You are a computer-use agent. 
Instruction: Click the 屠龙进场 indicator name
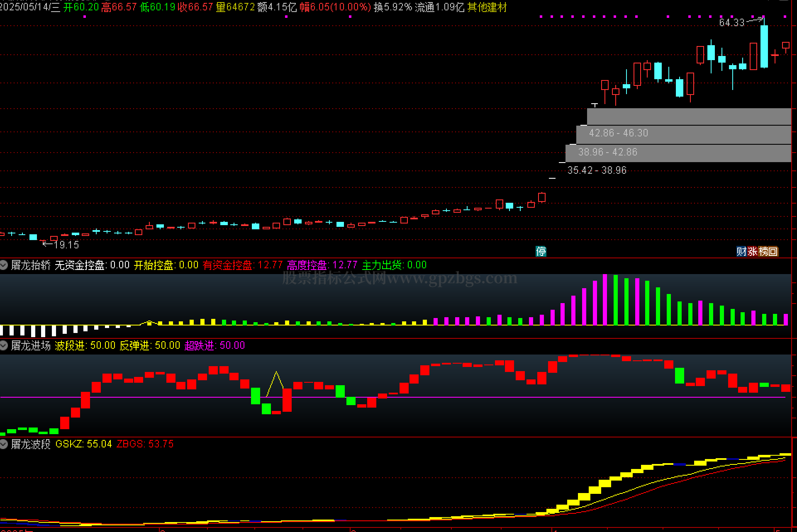click(31, 346)
